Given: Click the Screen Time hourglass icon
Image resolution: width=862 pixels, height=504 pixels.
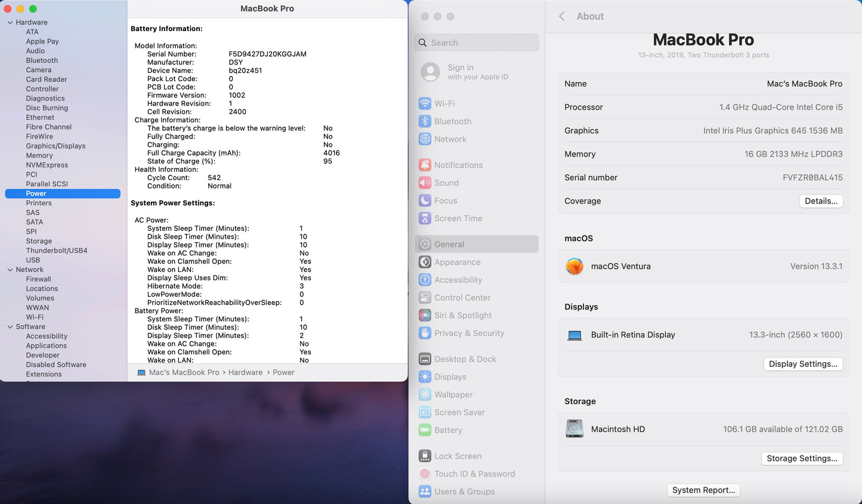Looking at the screenshot, I should click(425, 218).
